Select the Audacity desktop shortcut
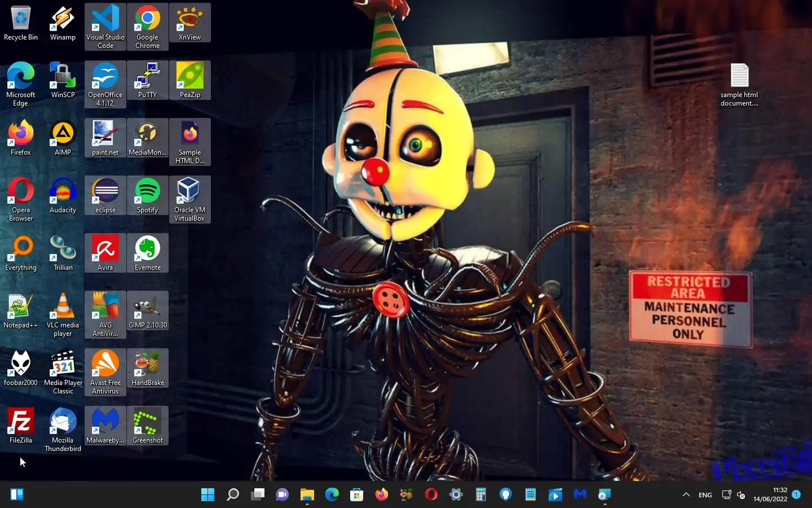The width and height of the screenshot is (812, 508). point(63,195)
